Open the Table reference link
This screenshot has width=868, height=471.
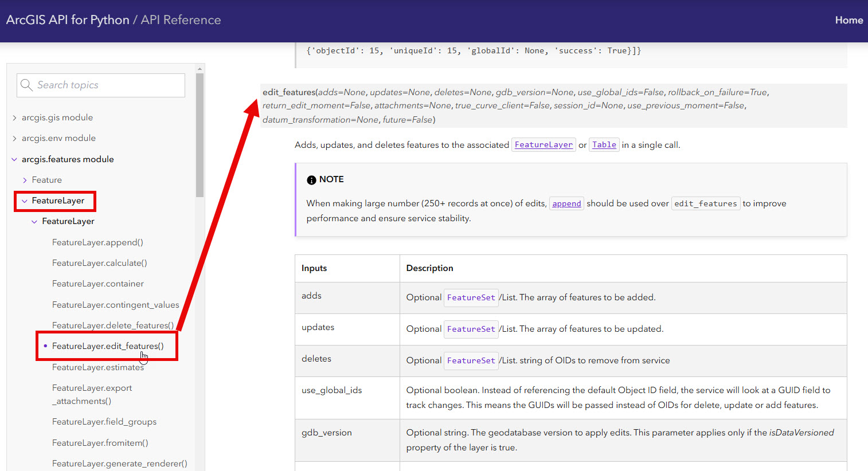[x=604, y=144]
